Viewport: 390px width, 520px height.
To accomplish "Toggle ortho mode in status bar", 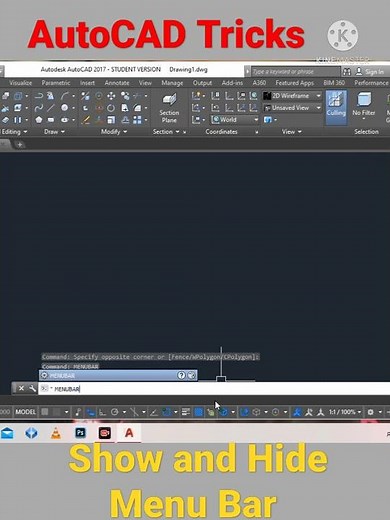I will click(102, 412).
